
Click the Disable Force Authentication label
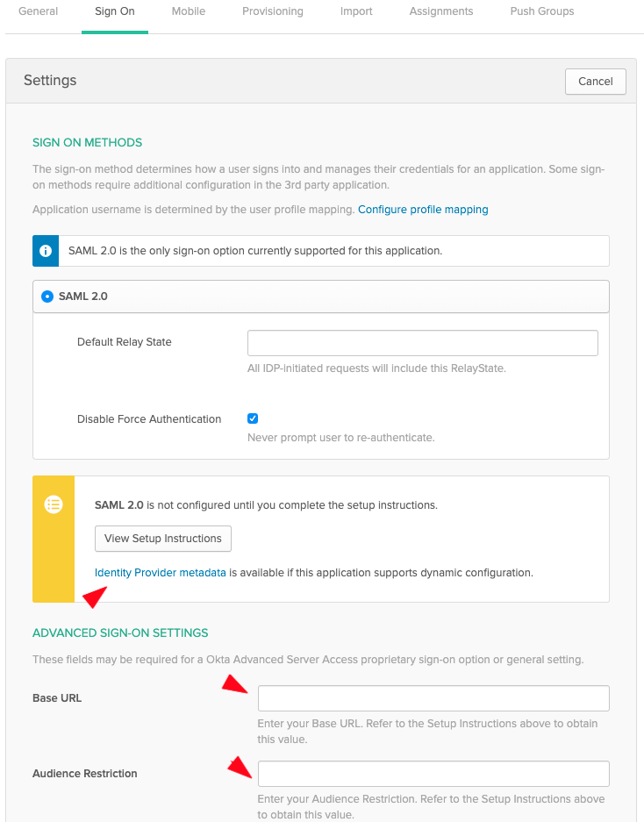click(149, 419)
